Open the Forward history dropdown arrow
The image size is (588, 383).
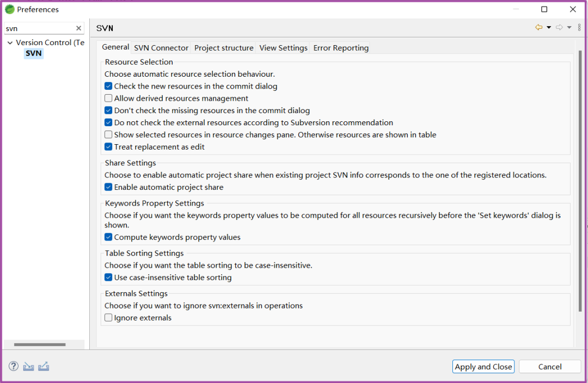pos(569,28)
